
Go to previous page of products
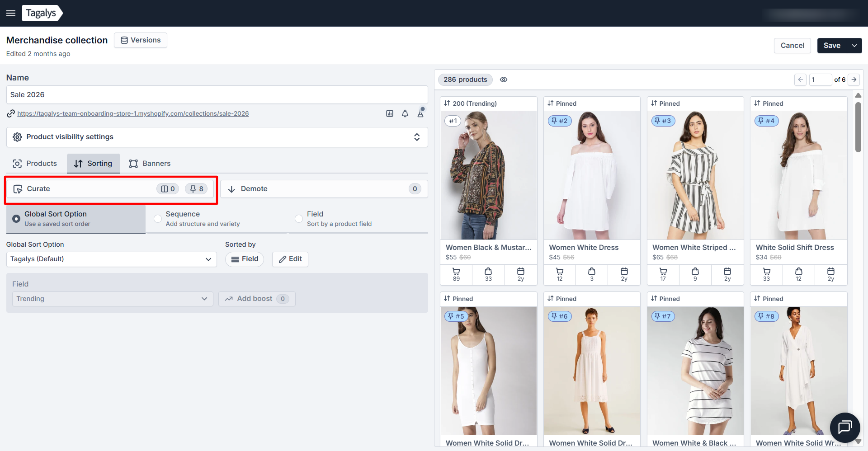click(800, 80)
